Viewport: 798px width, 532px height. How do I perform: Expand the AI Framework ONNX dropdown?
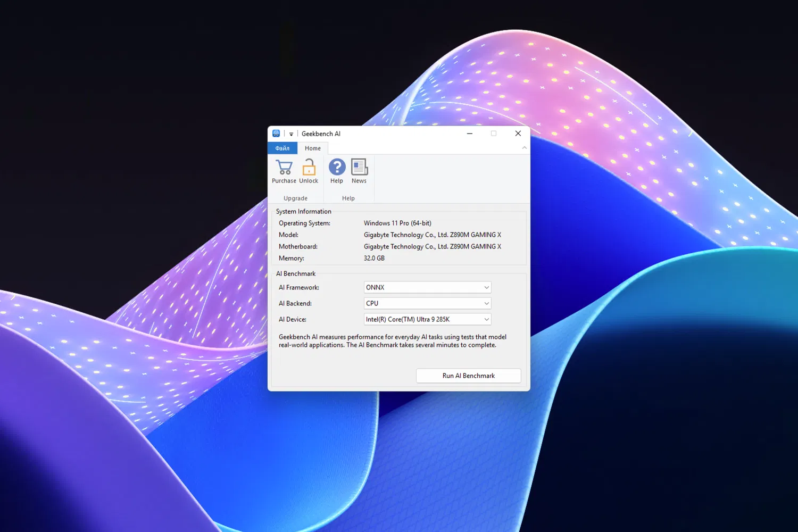(x=427, y=287)
